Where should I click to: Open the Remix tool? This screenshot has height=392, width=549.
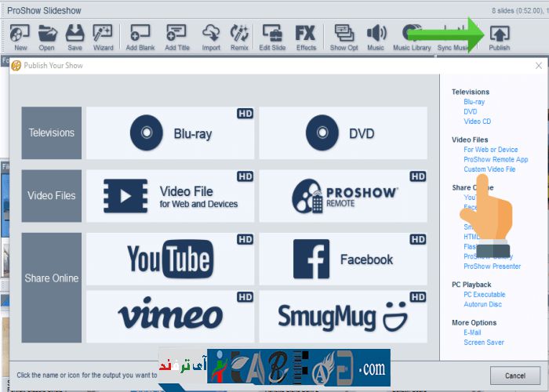click(238, 36)
